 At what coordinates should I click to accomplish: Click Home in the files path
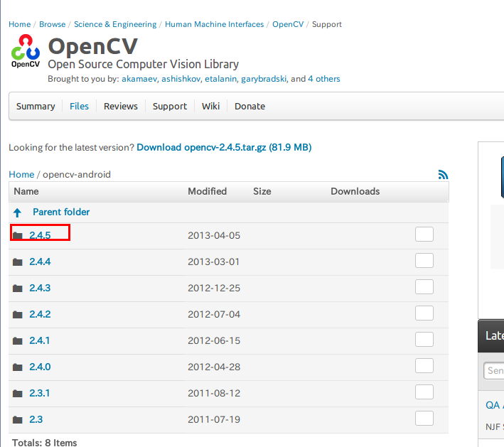21,175
